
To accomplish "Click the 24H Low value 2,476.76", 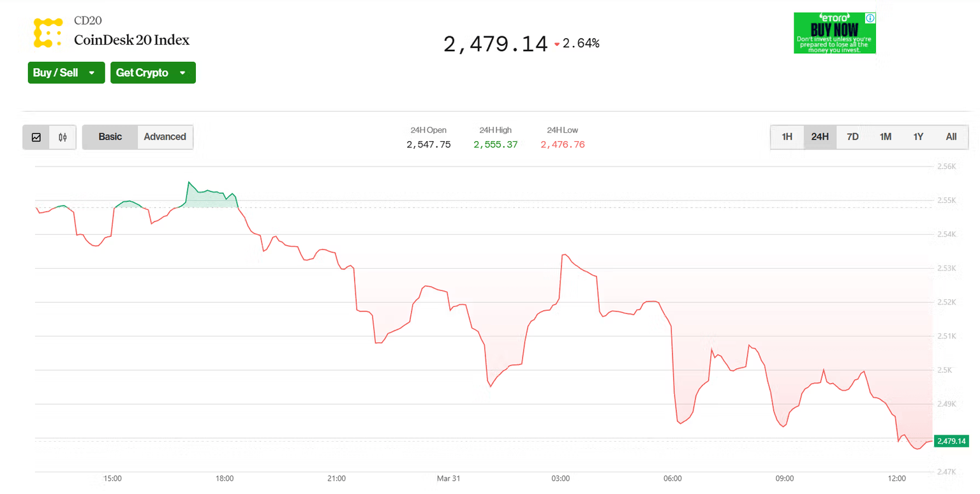I will [x=562, y=144].
